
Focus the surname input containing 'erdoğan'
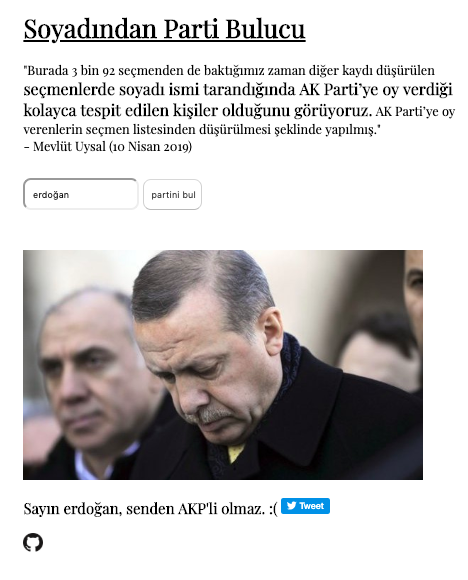81,194
